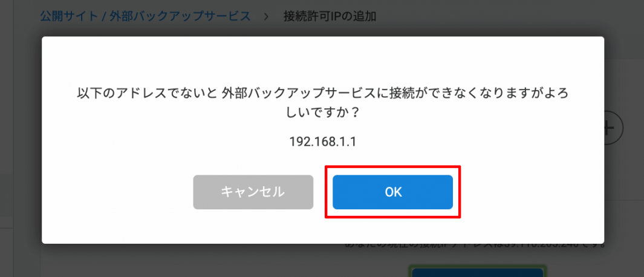
Task: Click the confirmation message text in dialog
Action: tap(322, 103)
